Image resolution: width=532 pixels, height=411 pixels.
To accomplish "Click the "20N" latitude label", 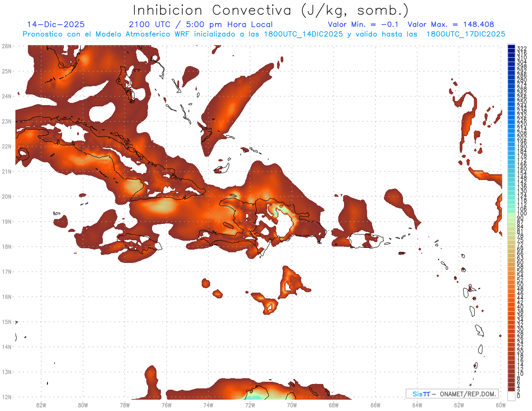I will click(6, 196).
